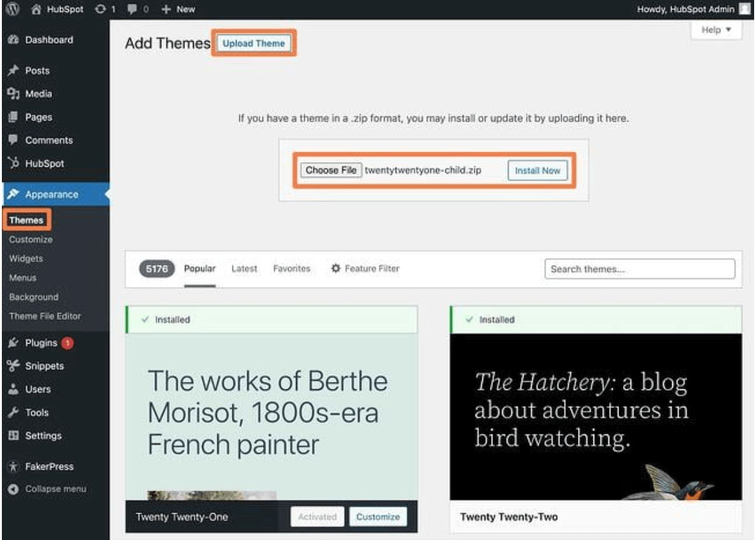Screen dimensions: 756x540
Task: Open the + New content menu
Action: tap(178, 9)
